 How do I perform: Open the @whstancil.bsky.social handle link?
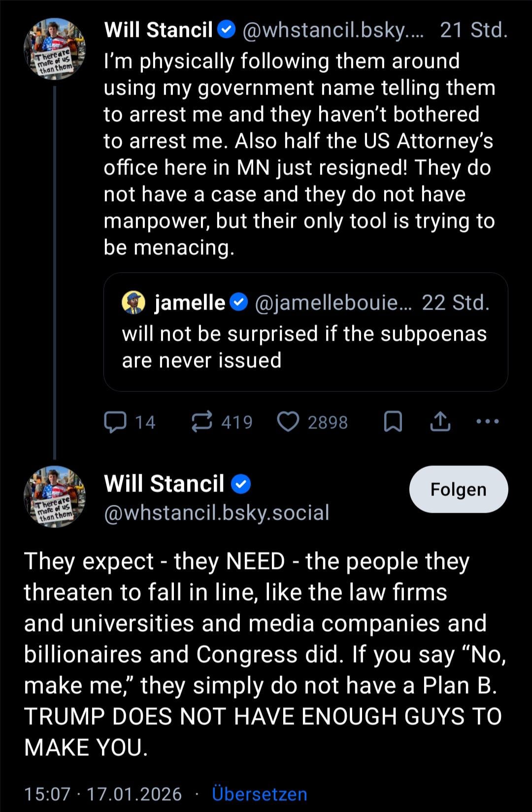coord(217,513)
